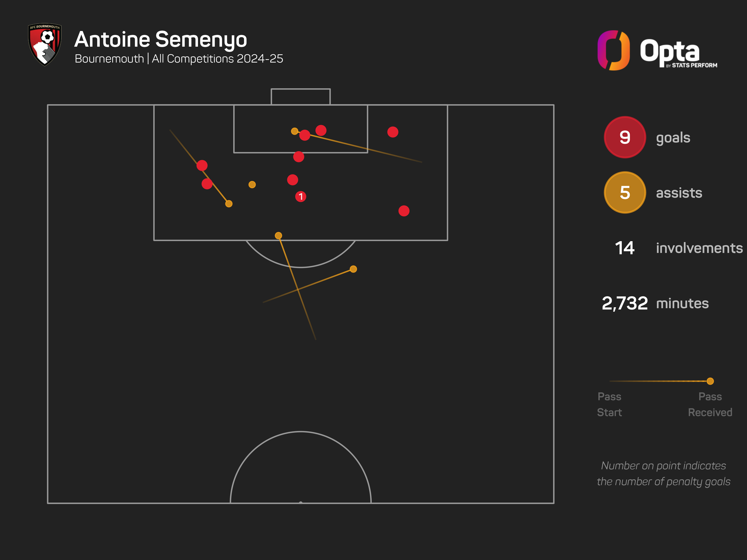This screenshot has width=747, height=560.
Task: Select the gold 5 assists circle
Action: pos(625,192)
